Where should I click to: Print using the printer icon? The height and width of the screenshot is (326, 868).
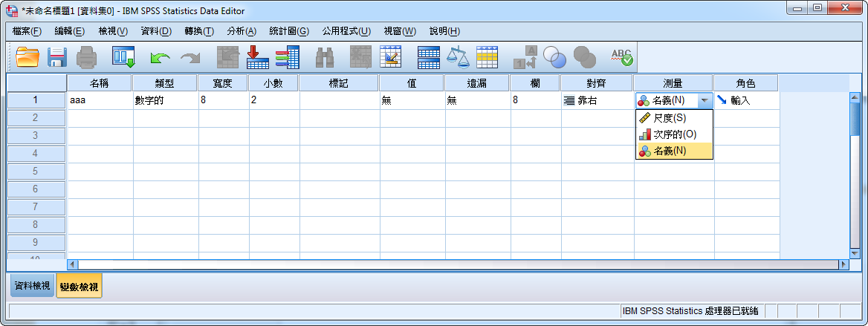[x=86, y=56]
